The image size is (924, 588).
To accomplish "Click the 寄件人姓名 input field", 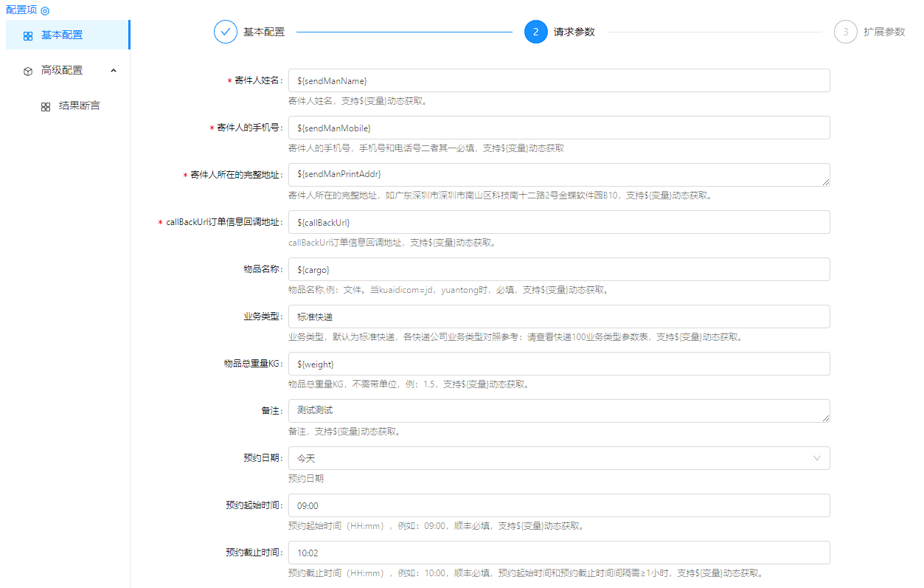I will pyautogui.click(x=558, y=80).
